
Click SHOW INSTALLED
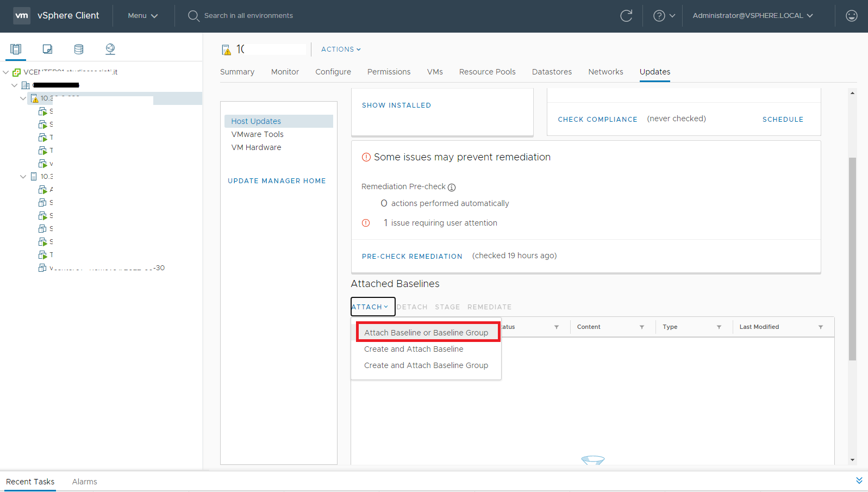[396, 105]
